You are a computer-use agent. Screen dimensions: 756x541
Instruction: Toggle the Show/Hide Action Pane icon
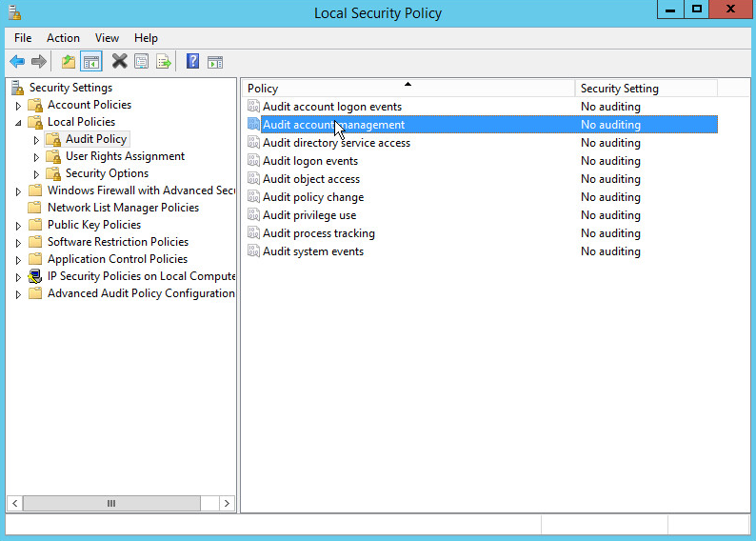point(215,62)
